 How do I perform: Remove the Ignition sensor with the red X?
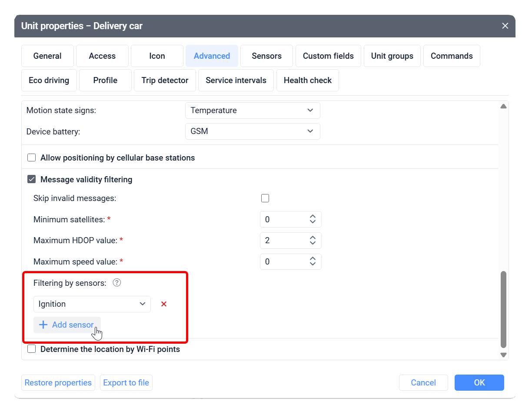[163, 304]
